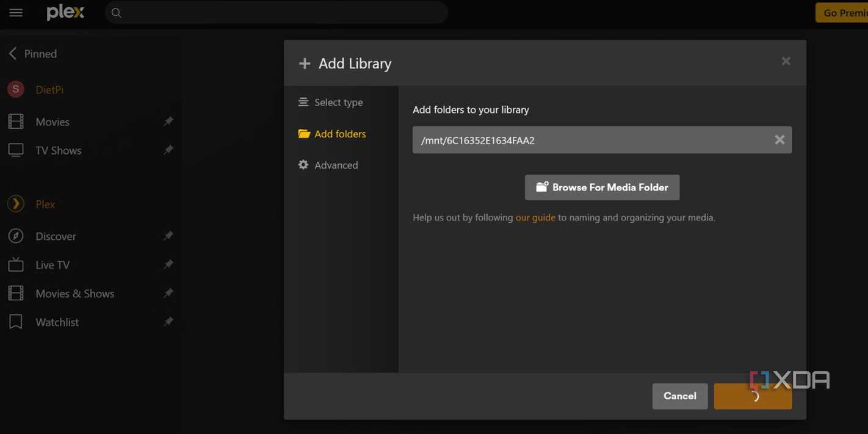Unpin the Watchlist item
This screenshot has height=434, width=868.
pos(168,322)
